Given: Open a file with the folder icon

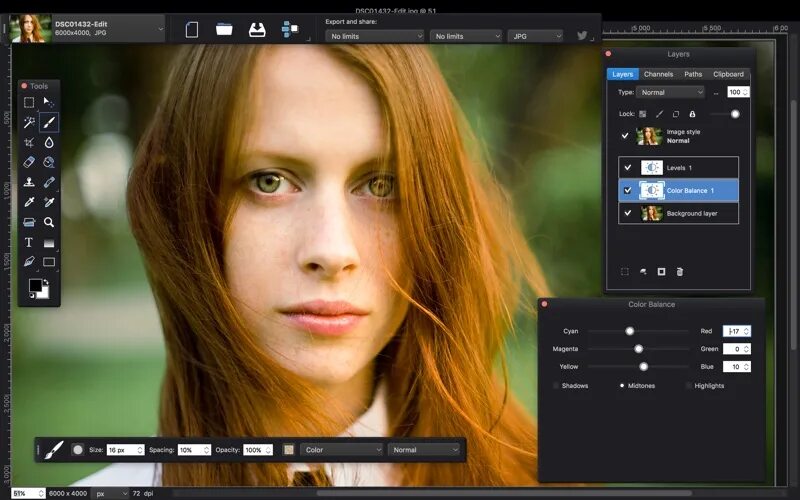Looking at the screenshot, I should point(224,29).
